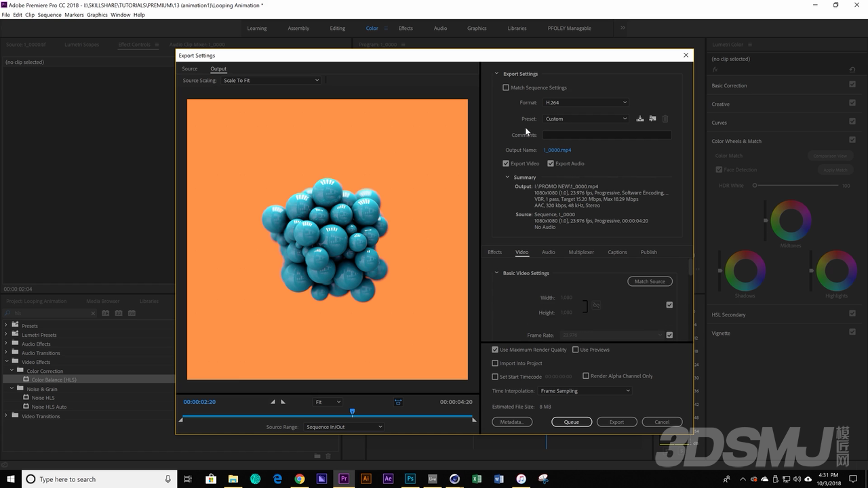Open After Effects from the taskbar
Viewport: 868px width, 488px height.
pos(388,479)
